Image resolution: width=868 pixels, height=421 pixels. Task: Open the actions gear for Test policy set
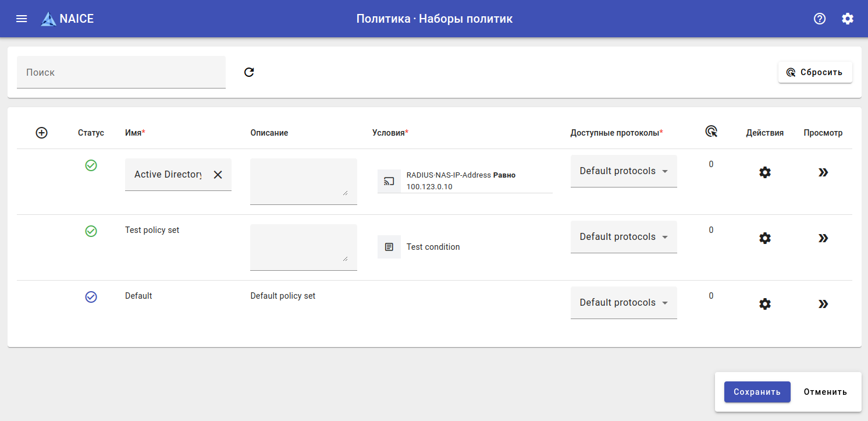point(765,238)
